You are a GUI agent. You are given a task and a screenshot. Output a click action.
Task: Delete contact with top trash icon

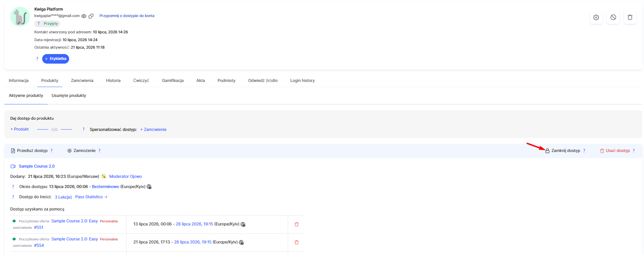click(630, 17)
